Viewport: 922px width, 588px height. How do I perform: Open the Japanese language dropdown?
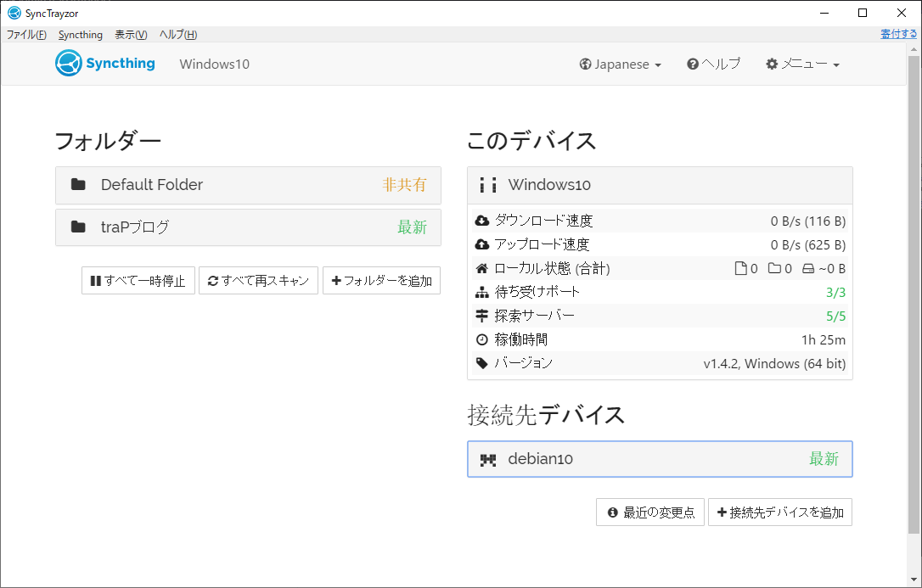coord(621,64)
